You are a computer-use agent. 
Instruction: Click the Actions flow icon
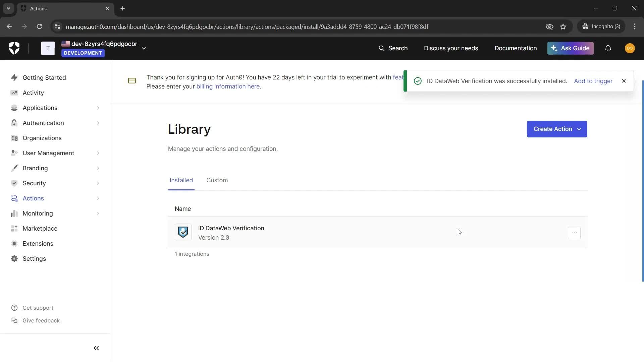click(x=14, y=198)
